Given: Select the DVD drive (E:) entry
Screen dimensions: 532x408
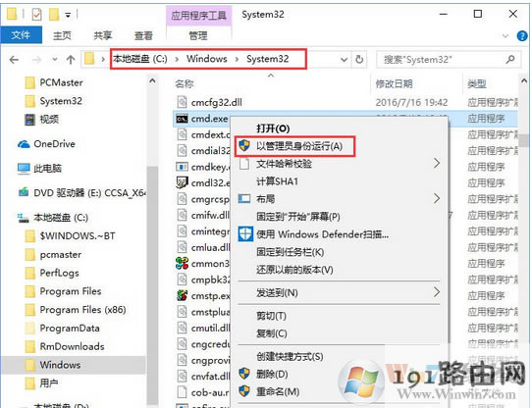Looking at the screenshot, I should point(82,192).
